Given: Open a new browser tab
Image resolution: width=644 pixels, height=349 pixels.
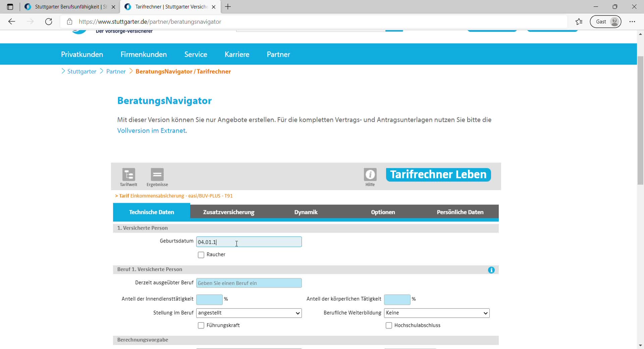Looking at the screenshot, I should click(x=228, y=7).
